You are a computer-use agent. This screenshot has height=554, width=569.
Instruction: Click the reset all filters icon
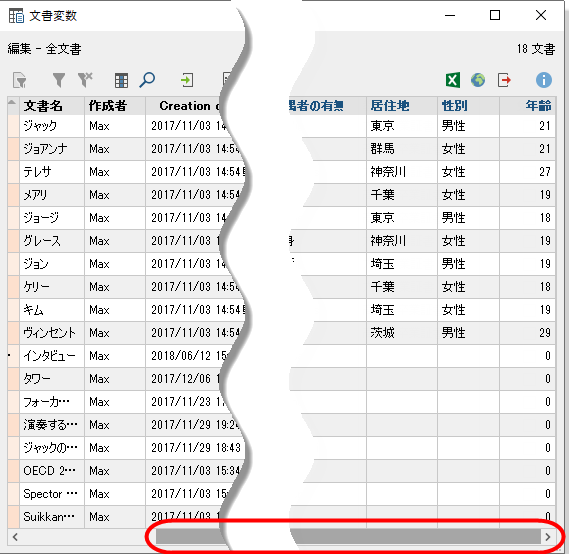tap(85, 80)
